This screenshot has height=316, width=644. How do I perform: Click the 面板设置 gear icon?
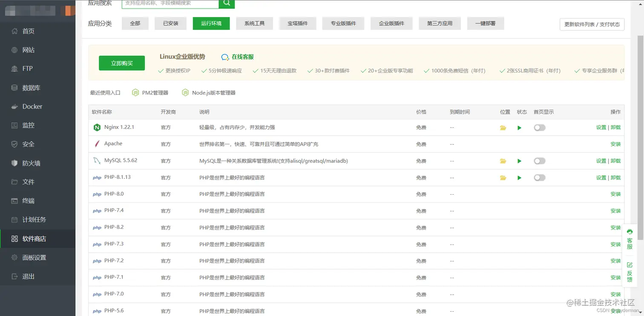click(x=14, y=257)
